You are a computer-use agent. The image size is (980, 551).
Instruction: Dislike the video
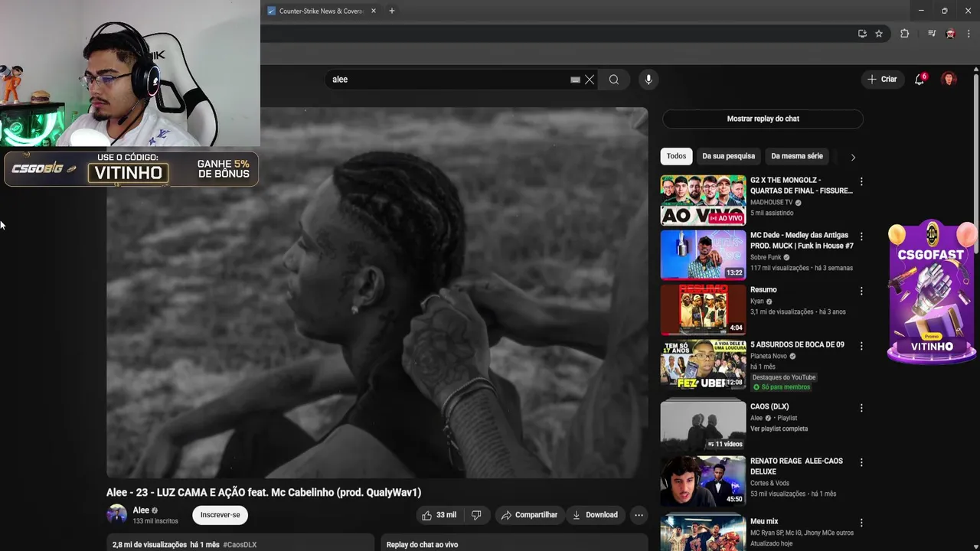pos(476,515)
